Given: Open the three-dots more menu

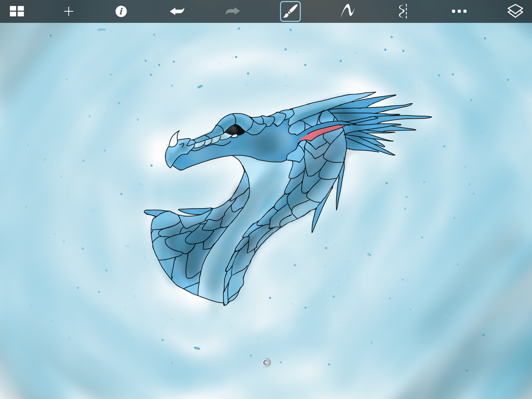Looking at the screenshot, I should pyautogui.click(x=459, y=11).
